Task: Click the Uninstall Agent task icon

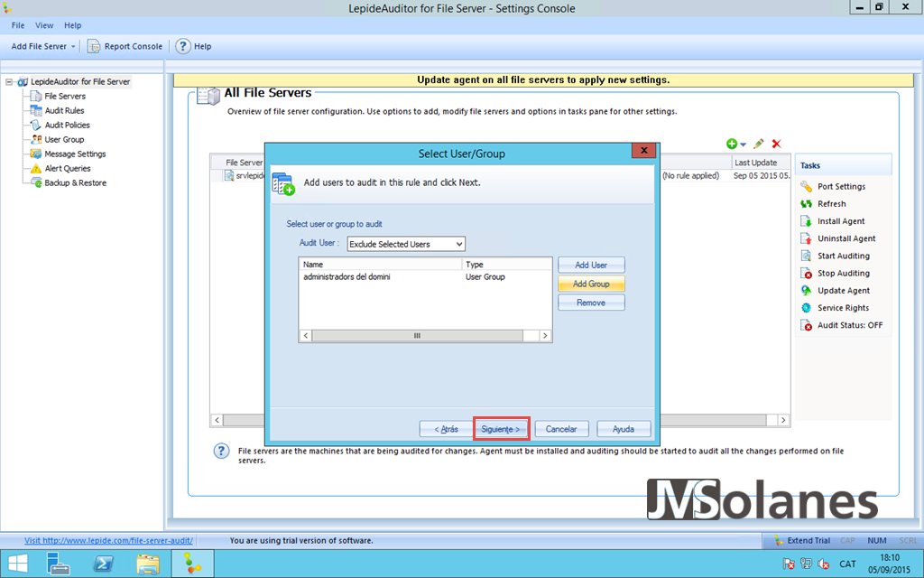Action: point(806,238)
